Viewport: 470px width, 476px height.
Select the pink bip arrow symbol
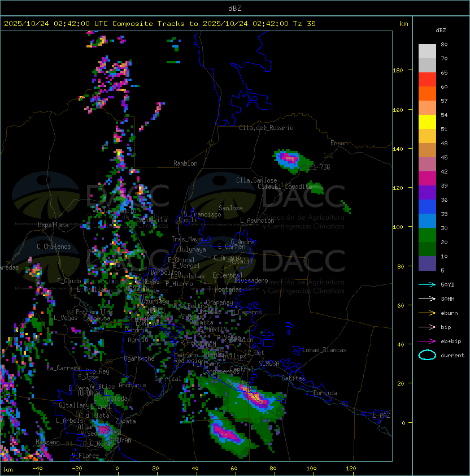[427, 327]
